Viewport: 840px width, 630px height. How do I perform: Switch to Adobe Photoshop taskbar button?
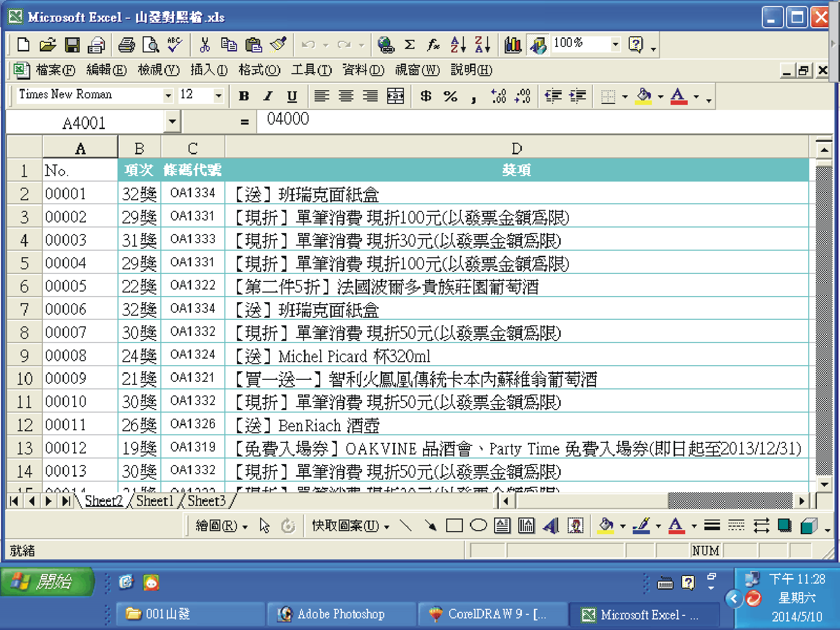[341, 614]
